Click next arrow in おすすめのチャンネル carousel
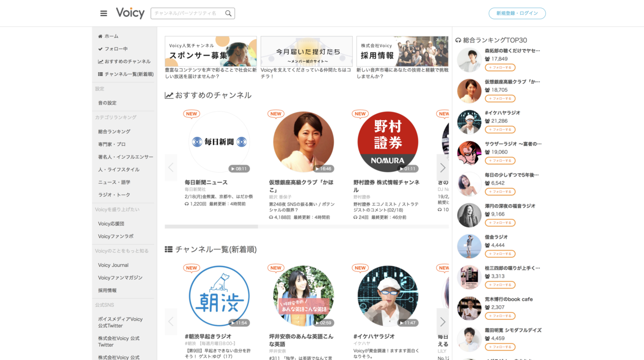Viewport: 644px width, 360px height. tap(443, 167)
